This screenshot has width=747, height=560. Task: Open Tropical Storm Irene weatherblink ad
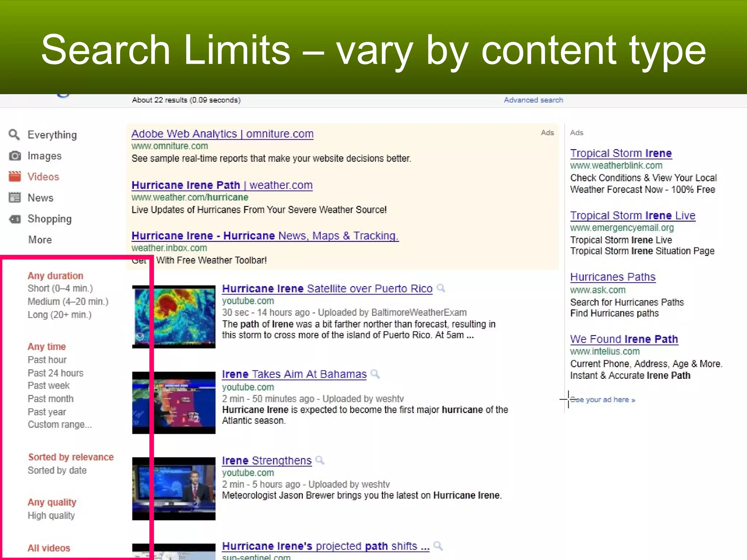tap(621, 153)
